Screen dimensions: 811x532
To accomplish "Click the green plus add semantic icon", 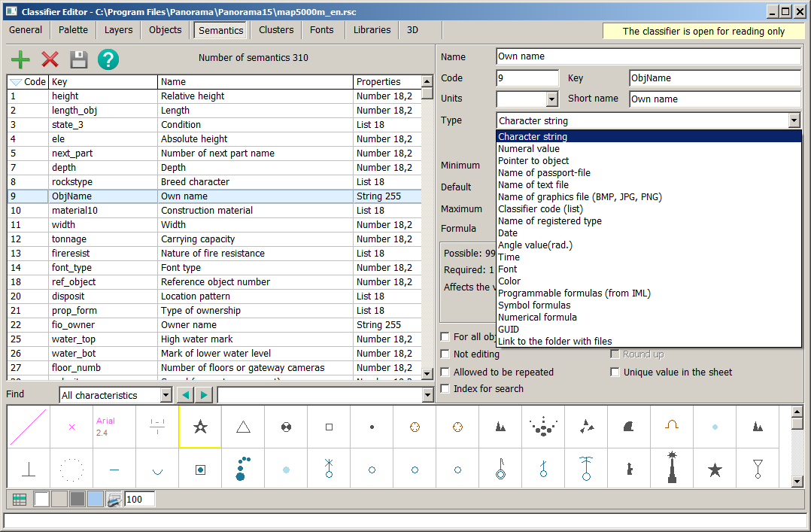I will click(x=21, y=60).
